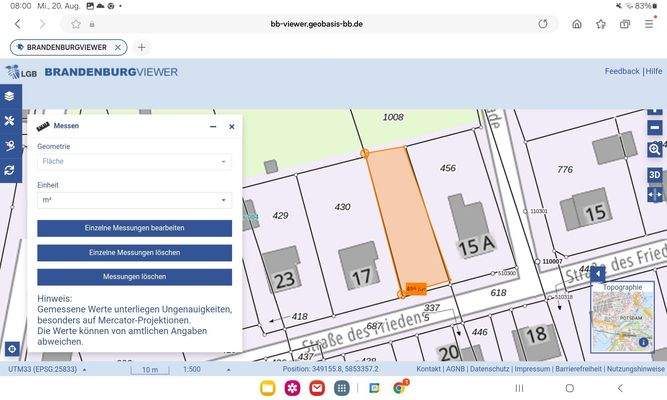The height and width of the screenshot is (400, 667).
Task: Open a new browser tab
Action: (142, 47)
